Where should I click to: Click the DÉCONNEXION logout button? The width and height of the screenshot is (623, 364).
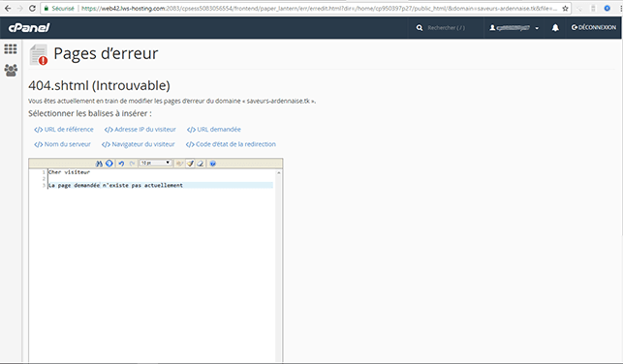click(x=594, y=27)
